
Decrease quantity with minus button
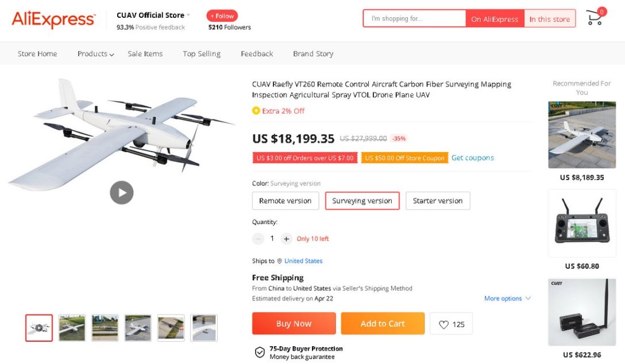(x=259, y=239)
